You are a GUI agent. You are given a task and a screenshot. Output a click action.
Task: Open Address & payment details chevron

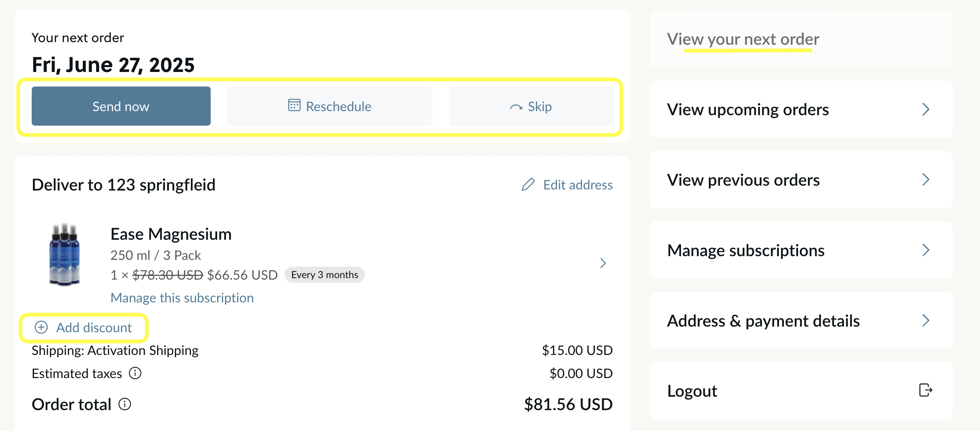click(x=926, y=320)
